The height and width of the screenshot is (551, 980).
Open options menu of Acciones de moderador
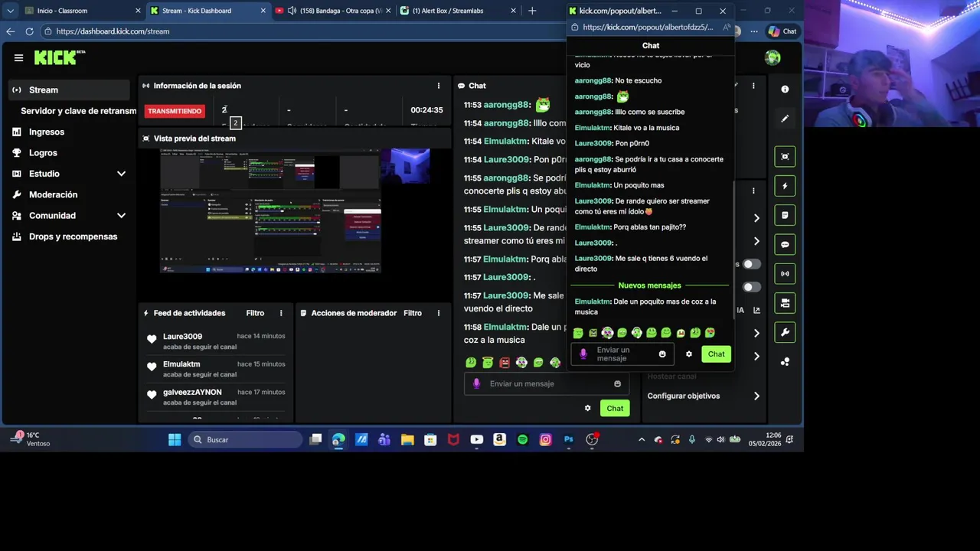point(439,313)
